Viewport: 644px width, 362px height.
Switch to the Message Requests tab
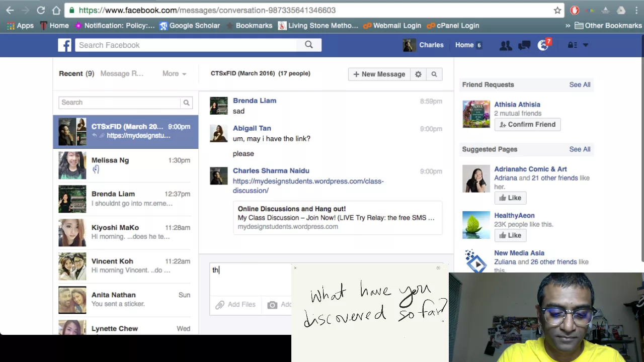(122, 73)
